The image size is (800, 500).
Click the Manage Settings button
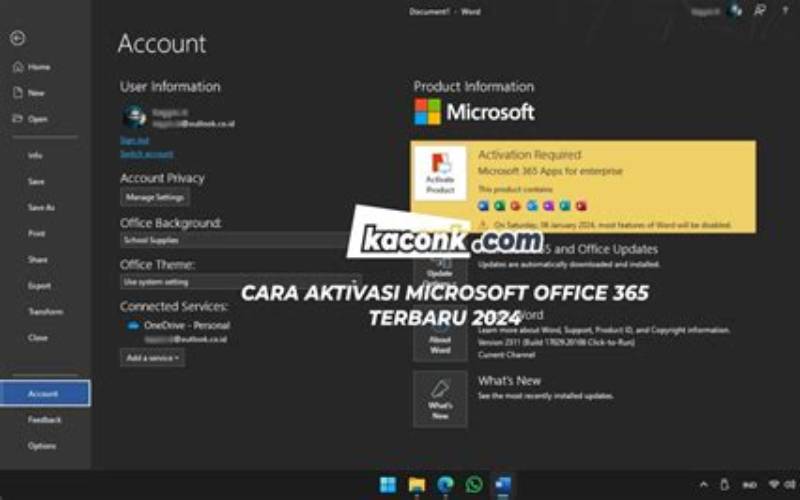tap(155, 197)
